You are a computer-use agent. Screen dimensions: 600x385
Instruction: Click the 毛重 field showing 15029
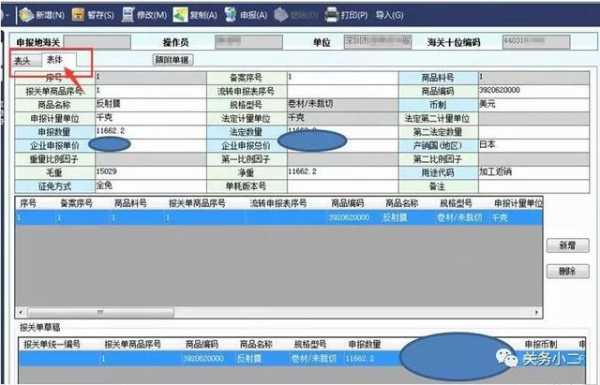click(151, 173)
